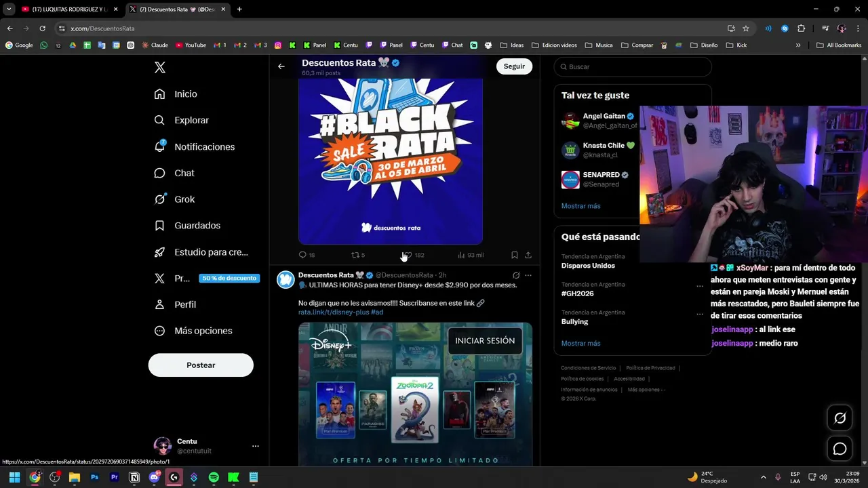Viewport: 868px width, 488px height.
Task: Click the 50 % de descuento badge
Action: pos(229,278)
